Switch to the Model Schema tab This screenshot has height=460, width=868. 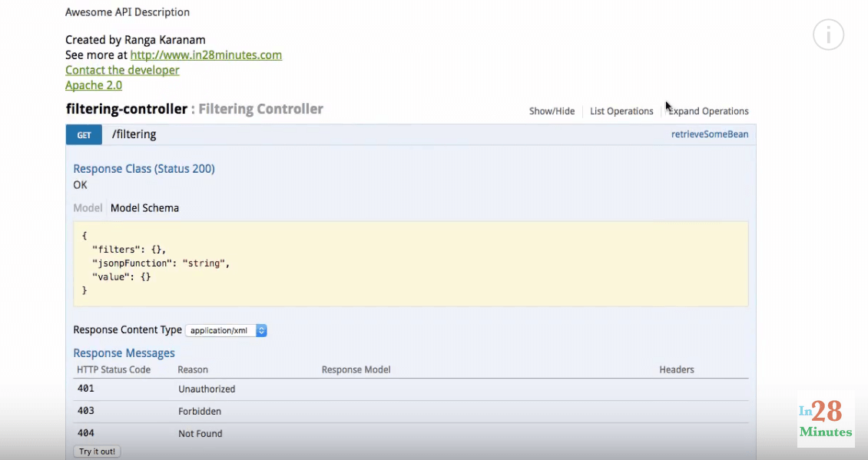pyautogui.click(x=144, y=208)
